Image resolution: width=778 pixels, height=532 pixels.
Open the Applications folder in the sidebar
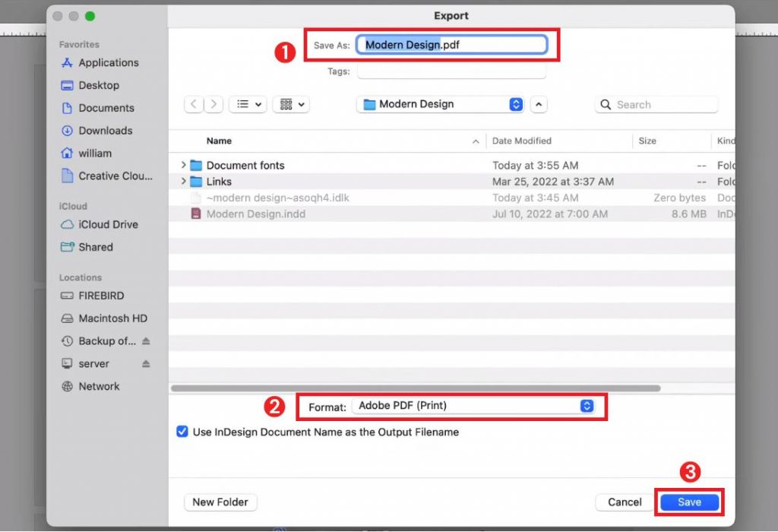(x=108, y=62)
